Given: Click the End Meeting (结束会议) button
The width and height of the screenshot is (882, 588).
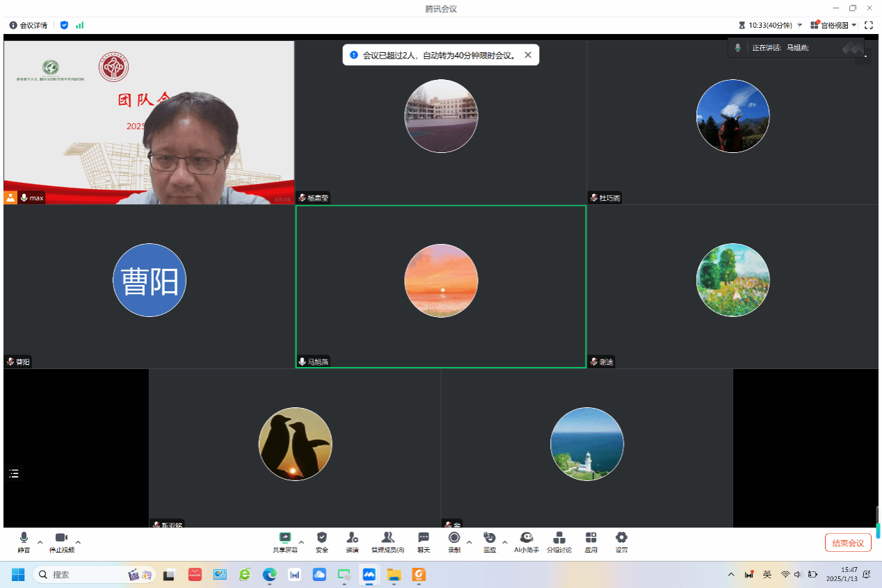Looking at the screenshot, I should (x=848, y=543).
